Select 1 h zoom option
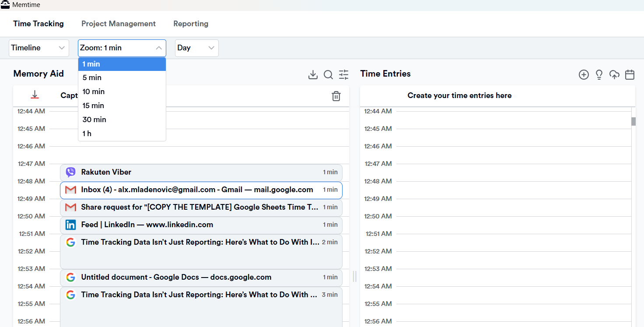 [122, 134]
